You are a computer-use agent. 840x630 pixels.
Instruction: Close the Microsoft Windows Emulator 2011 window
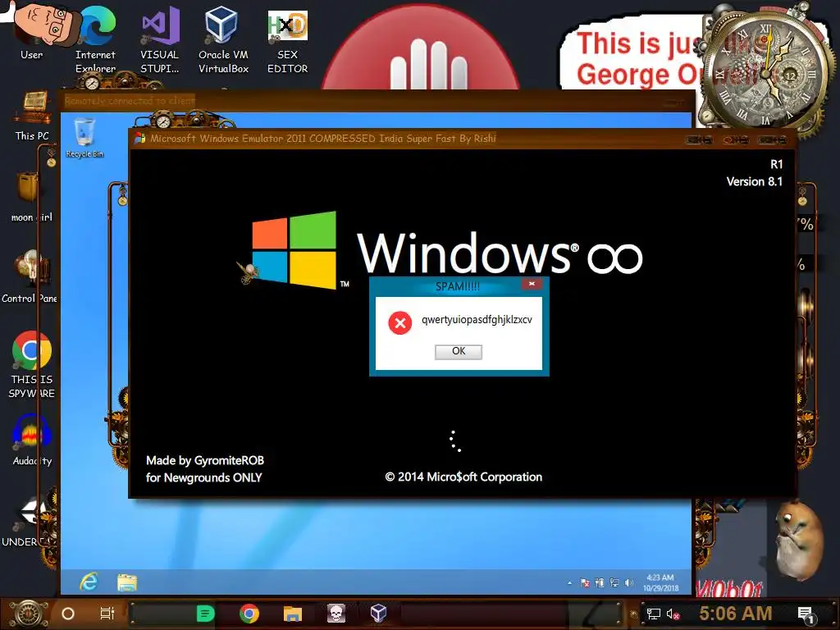pos(771,140)
